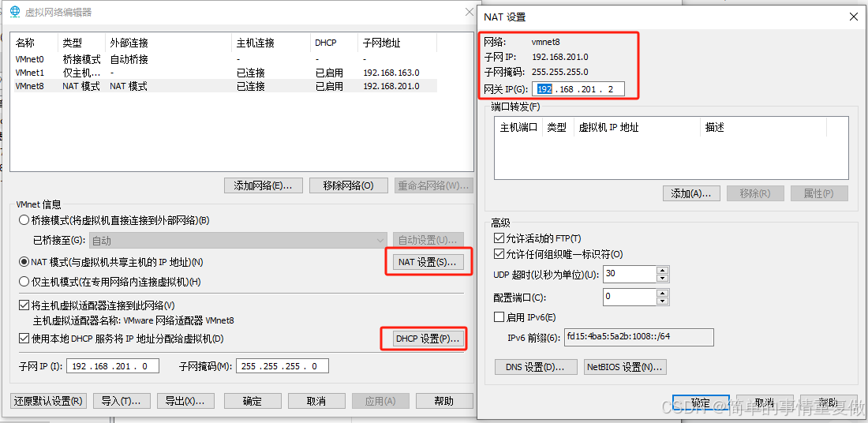
Task: Select the VMnet0 row in network list
Action: [224, 59]
